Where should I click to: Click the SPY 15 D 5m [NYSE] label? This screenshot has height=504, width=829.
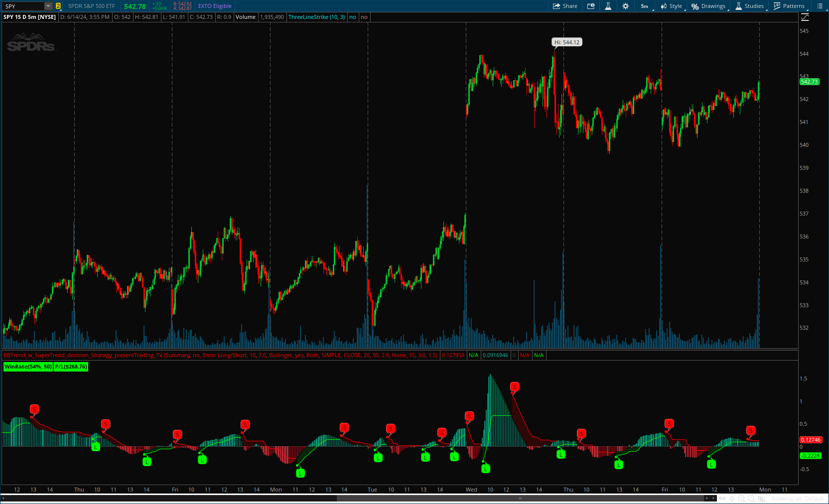29,17
